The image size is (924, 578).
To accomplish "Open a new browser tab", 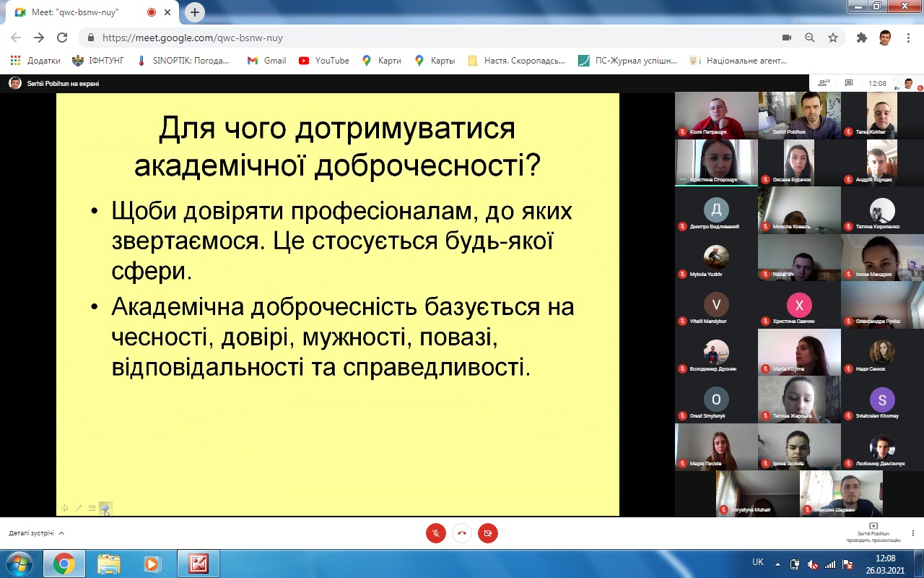I will [194, 12].
